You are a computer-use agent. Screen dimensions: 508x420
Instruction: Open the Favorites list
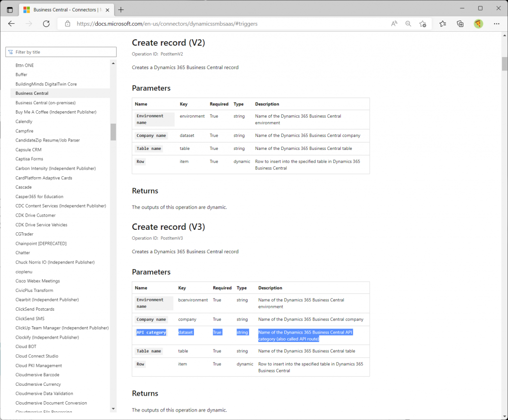[x=443, y=24]
